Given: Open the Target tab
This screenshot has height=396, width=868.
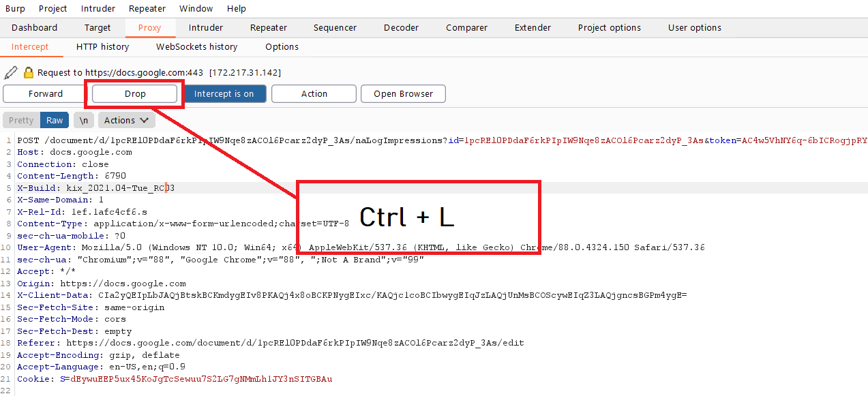Looking at the screenshot, I should pos(97,27).
